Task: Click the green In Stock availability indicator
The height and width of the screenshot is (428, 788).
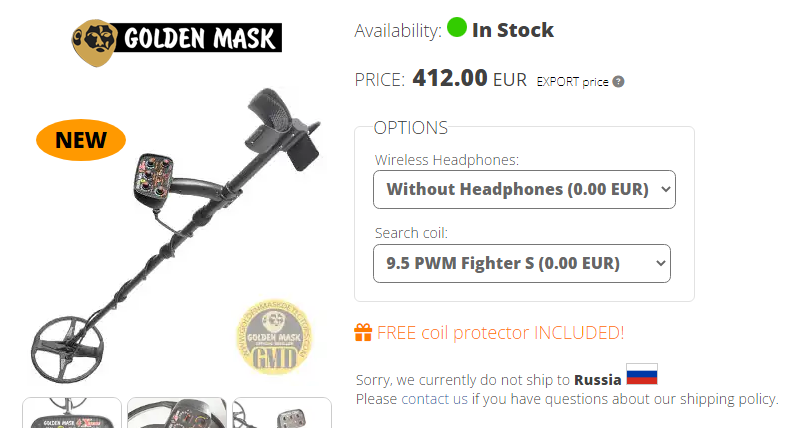Action: click(457, 27)
